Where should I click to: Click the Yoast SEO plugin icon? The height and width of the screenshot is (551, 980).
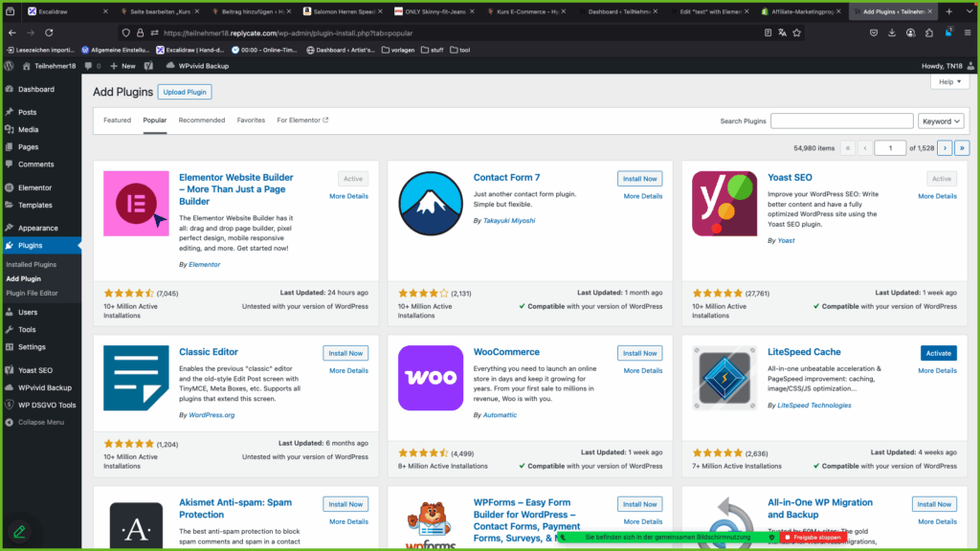[724, 204]
